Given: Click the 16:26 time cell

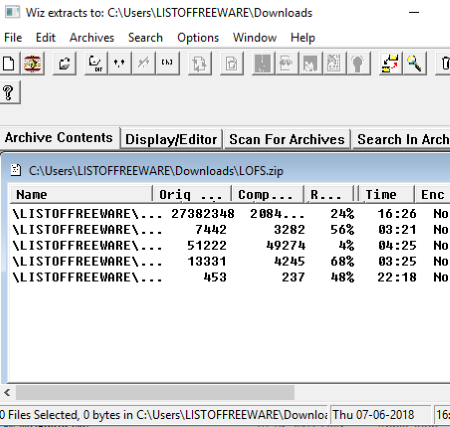Looking at the screenshot, I should tap(397, 214).
